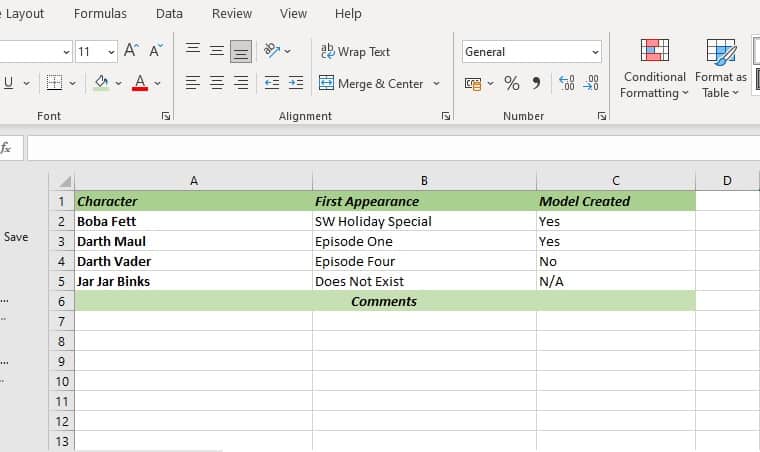
Task: Click the Decrease Indent icon
Action: pyautogui.click(x=271, y=84)
